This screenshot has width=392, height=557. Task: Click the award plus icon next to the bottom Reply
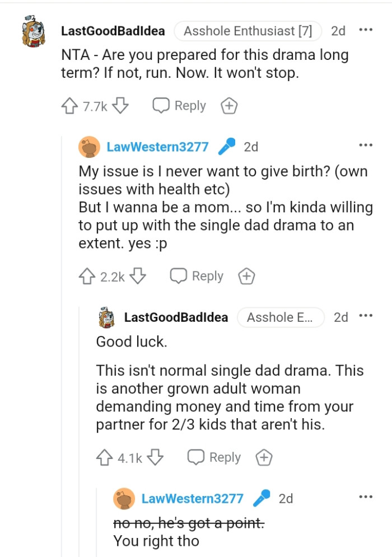coord(264,457)
